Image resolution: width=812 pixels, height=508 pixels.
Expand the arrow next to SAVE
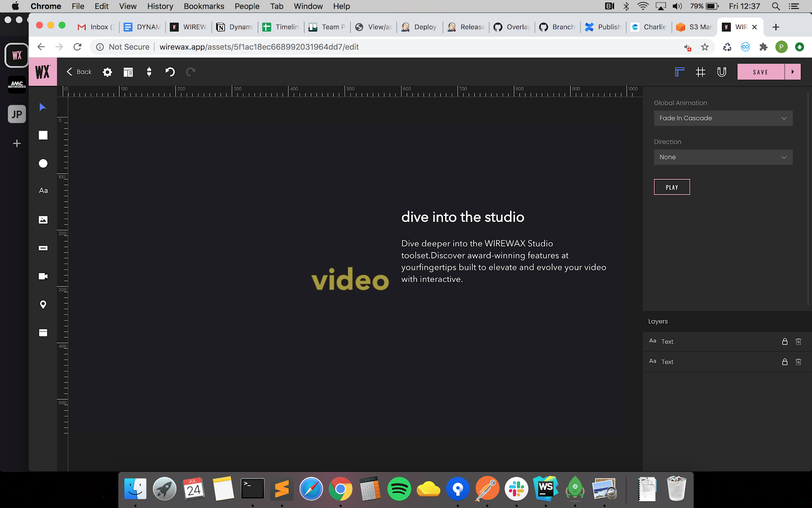coord(793,72)
